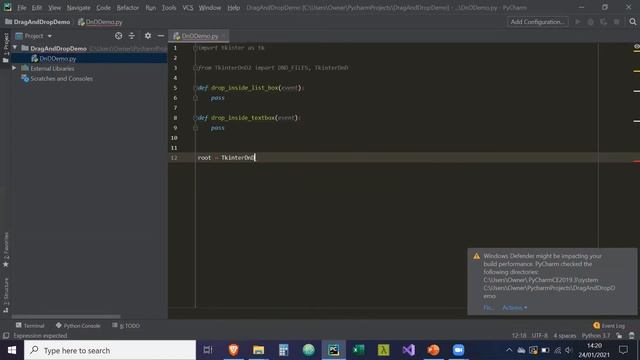Open the Code menu
Image resolution: width=640 pixels, height=360 pixels.
coord(103,8)
